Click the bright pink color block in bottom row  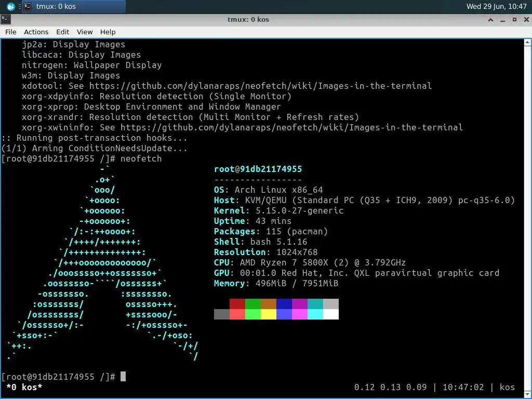(x=300, y=314)
